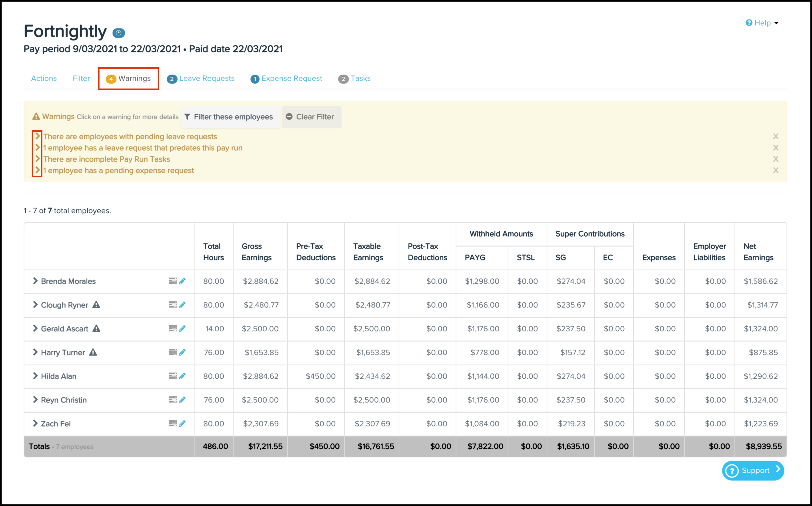Click pencil edit icon for Hilda Alan
Screen dimensions: 812x506
coord(182,376)
